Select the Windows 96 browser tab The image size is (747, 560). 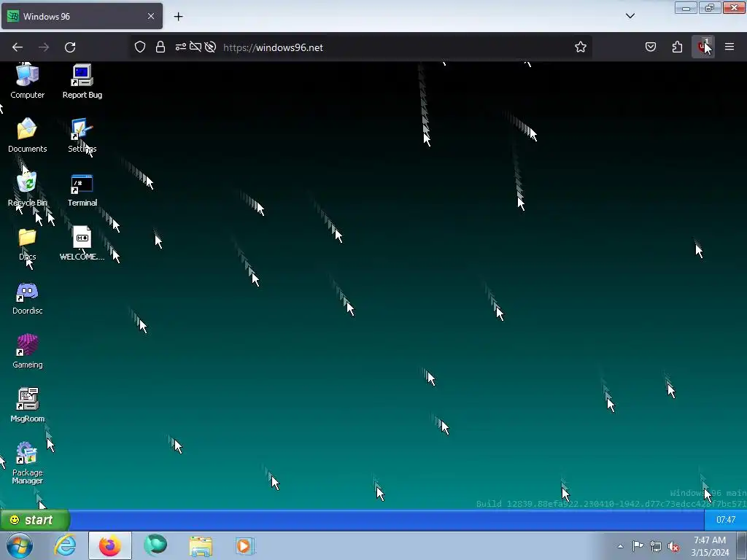(82, 16)
